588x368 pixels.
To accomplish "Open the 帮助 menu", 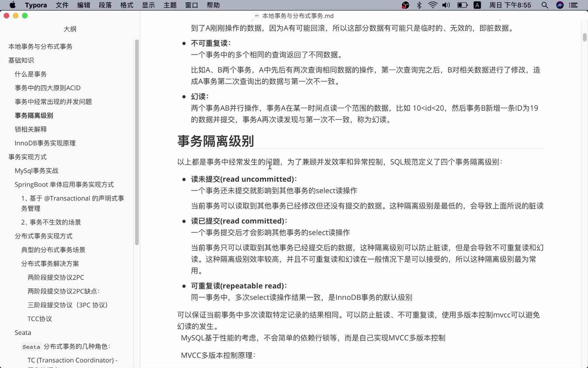I will point(213,5).
